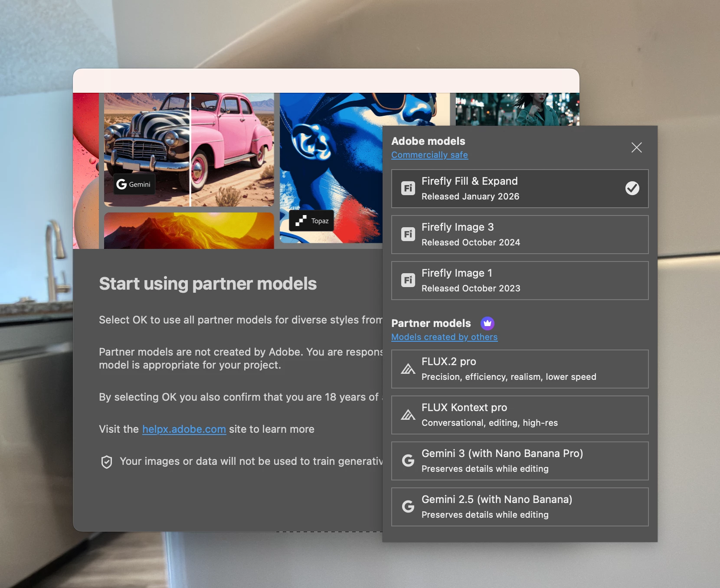720x588 pixels.
Task: Click the checkmark on Firefly Fill & Expand
Action: tap(632, 188)
